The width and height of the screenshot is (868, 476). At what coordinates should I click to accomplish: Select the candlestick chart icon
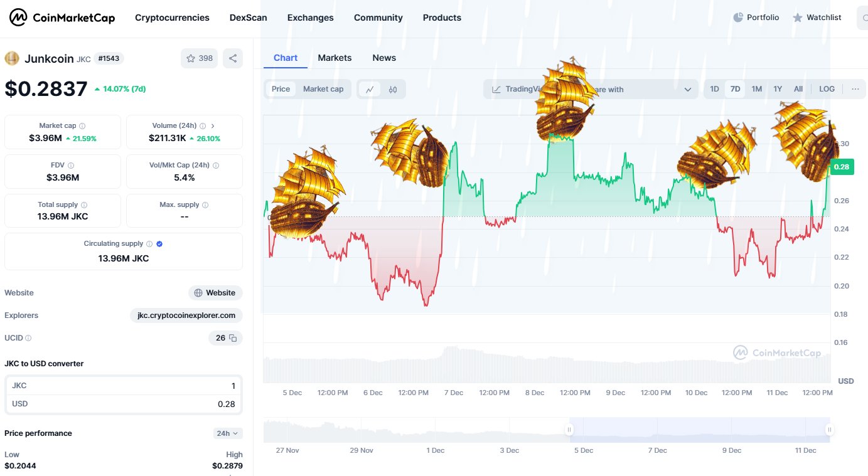pyautogui.click(x=394, y=89)
